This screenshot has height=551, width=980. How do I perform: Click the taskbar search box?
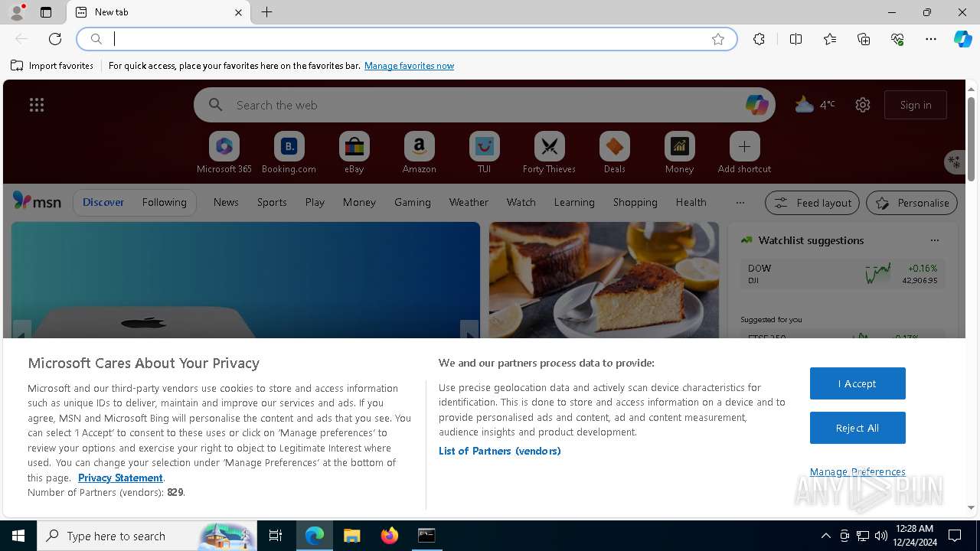[x=147, y=536]
